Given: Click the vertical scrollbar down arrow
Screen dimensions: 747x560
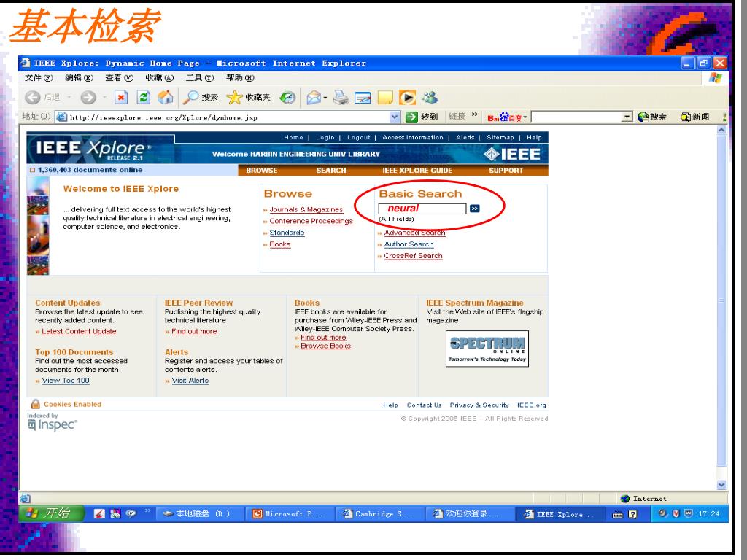Looking at the screenshot, I should pyautogui.click(x=721, y=485).
